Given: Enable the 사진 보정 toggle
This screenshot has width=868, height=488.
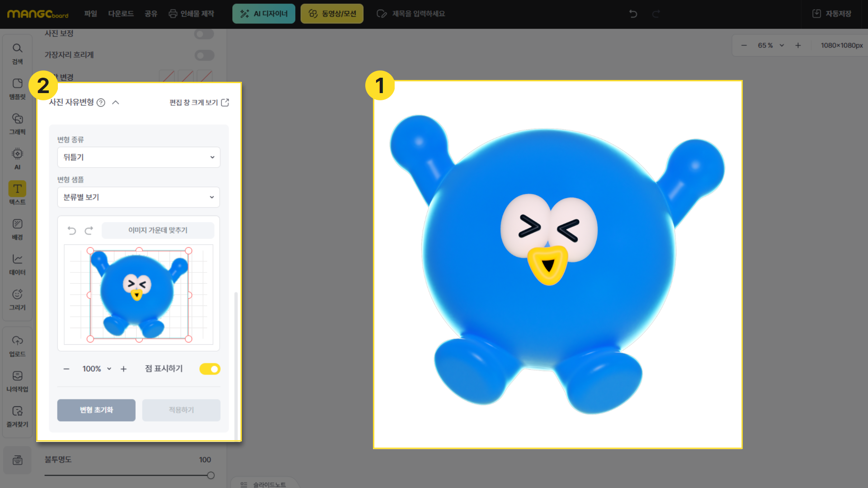Looking at the screenshot, I should pyautogui.click(x=204, y=34).
